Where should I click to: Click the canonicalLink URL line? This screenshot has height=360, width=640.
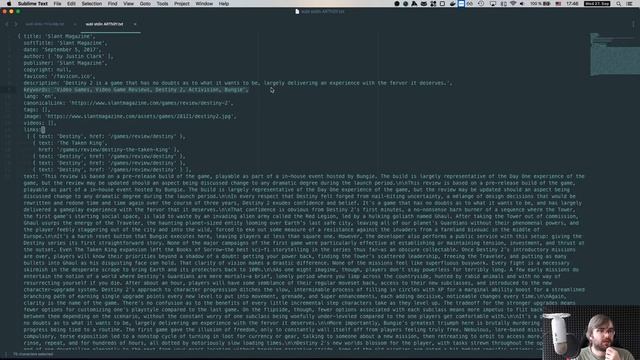point(129,103)
